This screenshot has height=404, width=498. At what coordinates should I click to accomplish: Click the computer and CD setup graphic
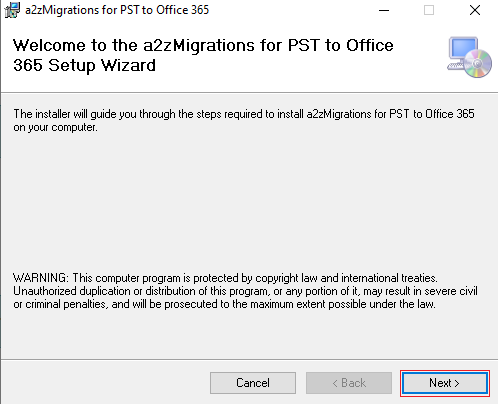click(x=469, y=57)
